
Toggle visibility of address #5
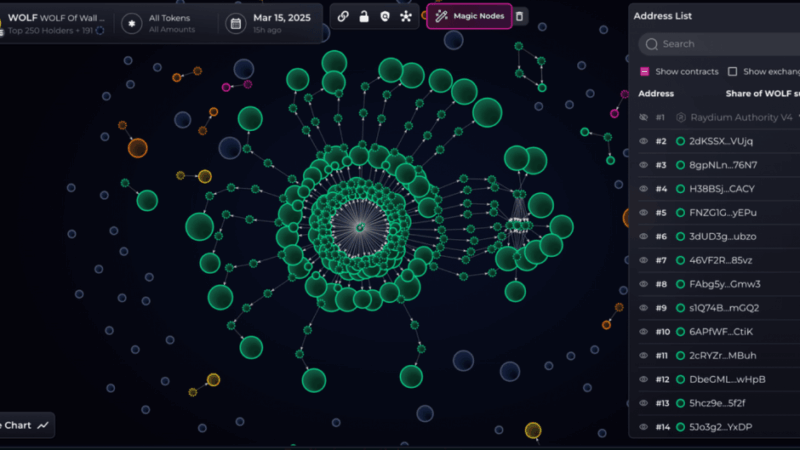[x=643, y=213]
